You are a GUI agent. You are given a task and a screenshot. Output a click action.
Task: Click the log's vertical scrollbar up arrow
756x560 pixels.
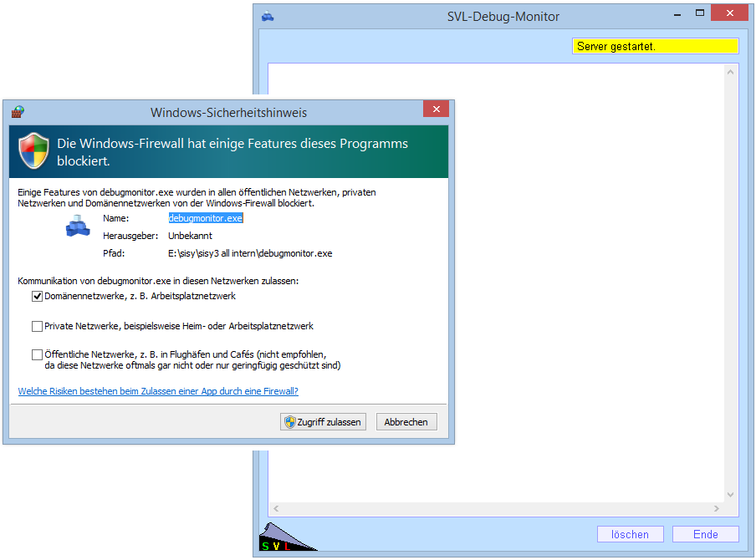pos(731,74)
